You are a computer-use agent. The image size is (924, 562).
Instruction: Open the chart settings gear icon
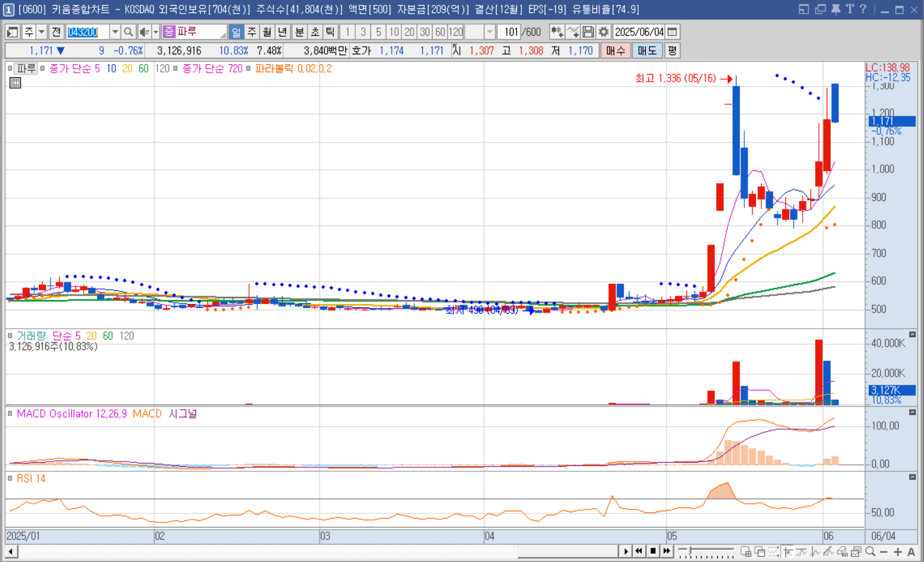coord(604,32)
